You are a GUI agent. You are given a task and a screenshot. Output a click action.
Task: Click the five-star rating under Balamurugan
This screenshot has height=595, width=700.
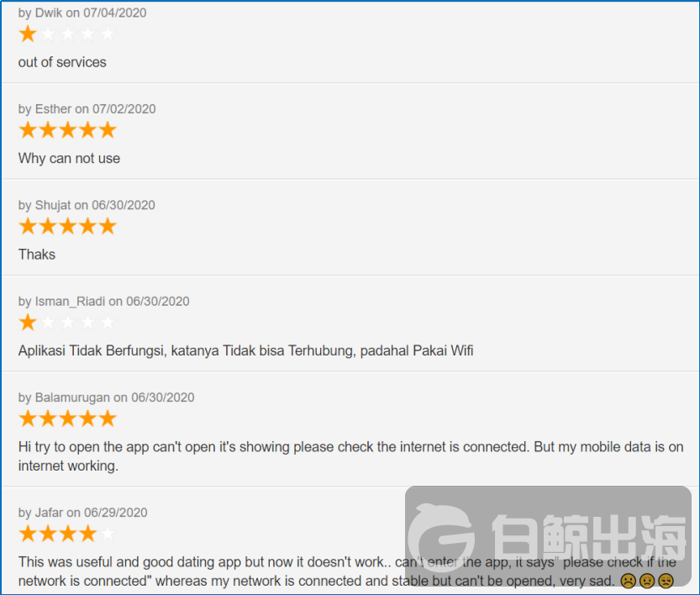click(67, 419)
